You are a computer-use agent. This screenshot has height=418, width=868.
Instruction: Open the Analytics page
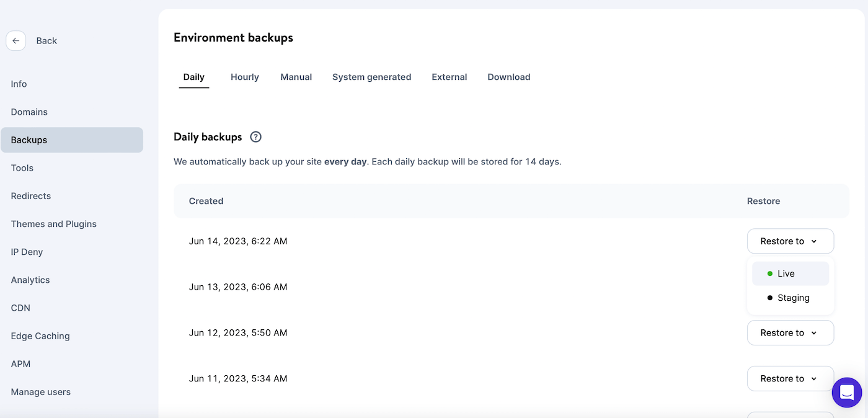tap(30, 280)
